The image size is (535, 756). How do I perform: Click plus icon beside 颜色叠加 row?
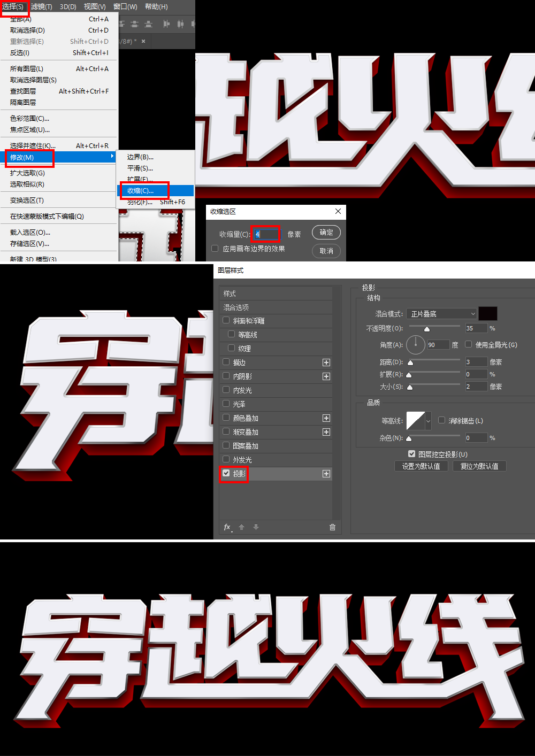(326, 418)
